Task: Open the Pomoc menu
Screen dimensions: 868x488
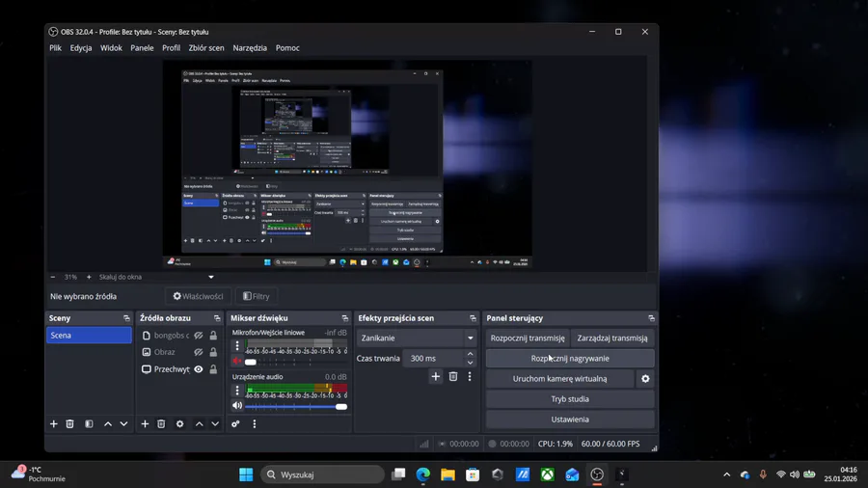Action: tap(287, 48)
